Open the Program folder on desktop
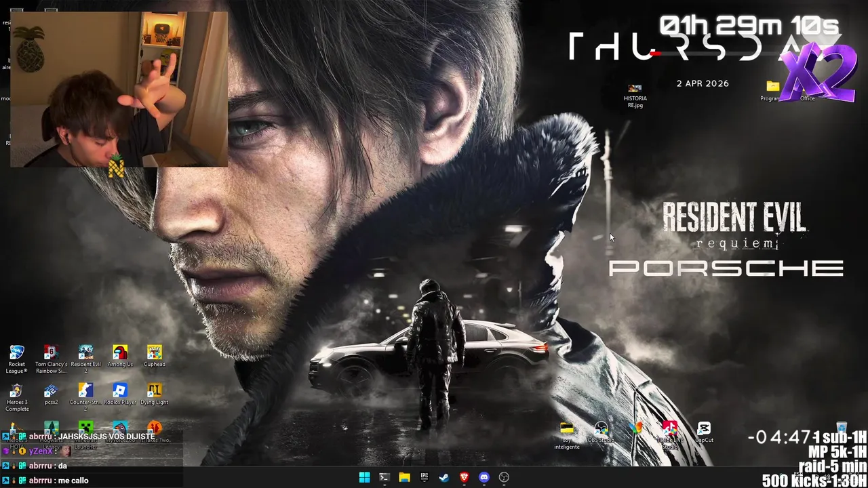This screenshot has width=868, height=488. coord(772,90)
